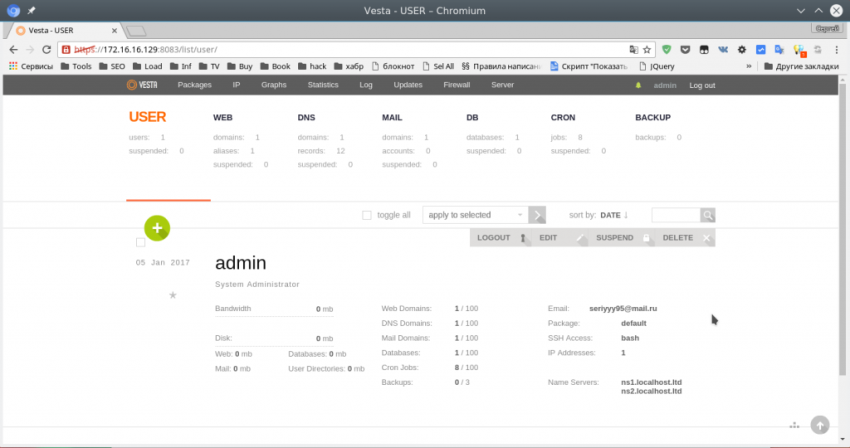Viewport: 850px width, 448px height.
Task: Click into the user search field
Action: (x=675, y=215)
